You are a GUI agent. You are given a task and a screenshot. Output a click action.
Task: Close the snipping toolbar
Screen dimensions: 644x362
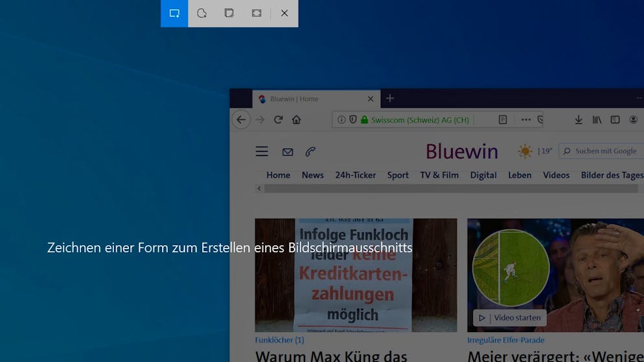284,13
